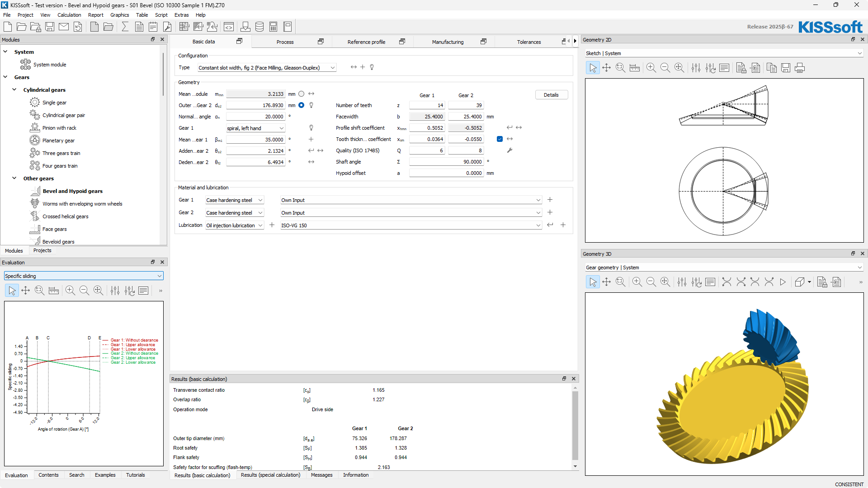Click the quality wrench icon beside Quality row
868x488 pixels.
click(509, 150)
